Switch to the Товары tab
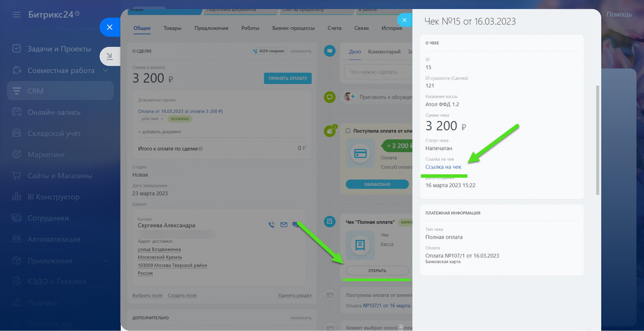Image resolution: width=644 pixels, height=331 pixels. pyautogui.click(x=172, y=28)
